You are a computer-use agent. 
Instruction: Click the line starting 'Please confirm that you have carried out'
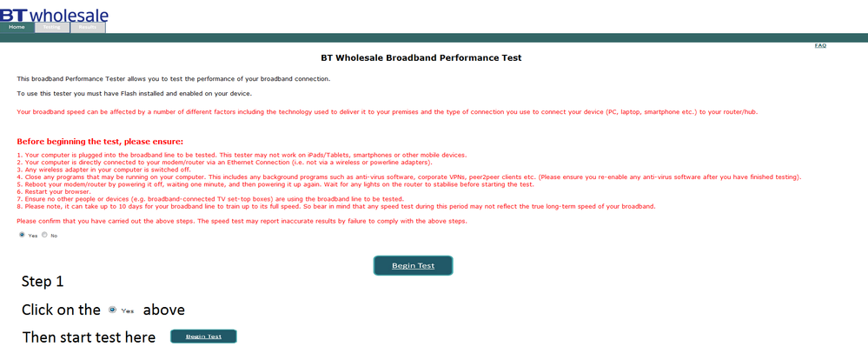tap(242, 221)
